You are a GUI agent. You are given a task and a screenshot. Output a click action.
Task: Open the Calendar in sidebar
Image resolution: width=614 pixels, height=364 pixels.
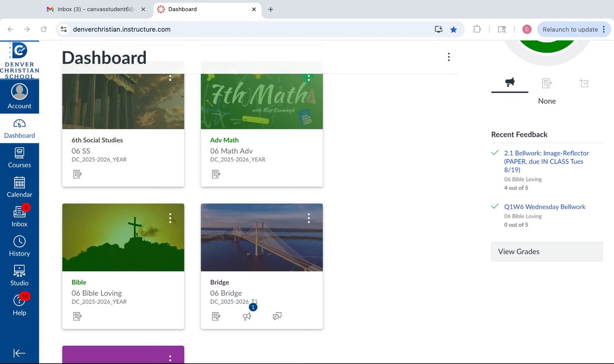coord(19,188)
